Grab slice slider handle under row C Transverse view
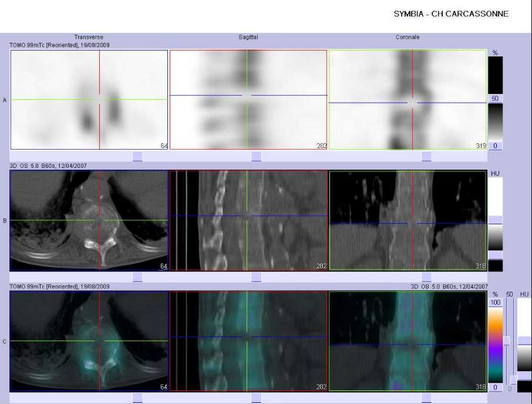 [137, 398]
